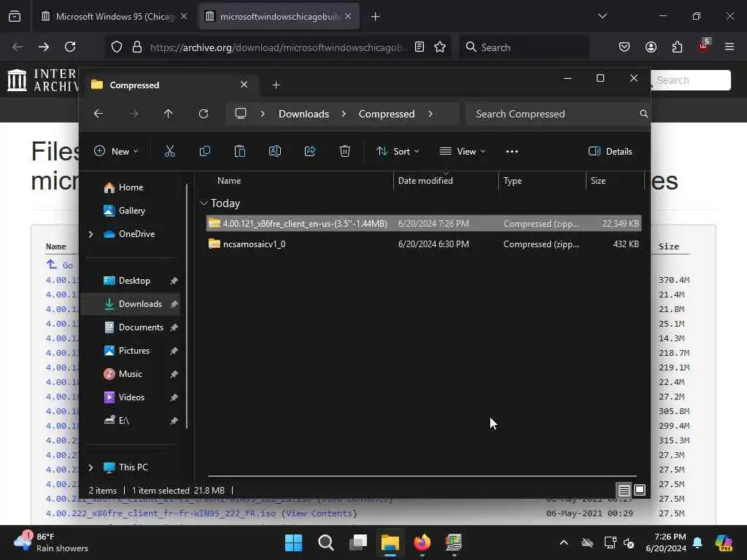This screenshot has height=560, width=747.
Task: Expand chevron after Downloads in address bar
Action: pos(344,114)
